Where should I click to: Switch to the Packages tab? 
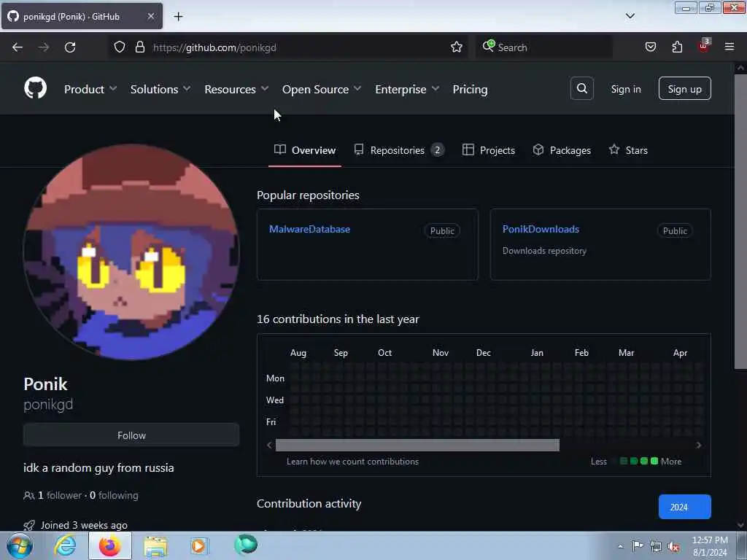(x=562, y=150)
